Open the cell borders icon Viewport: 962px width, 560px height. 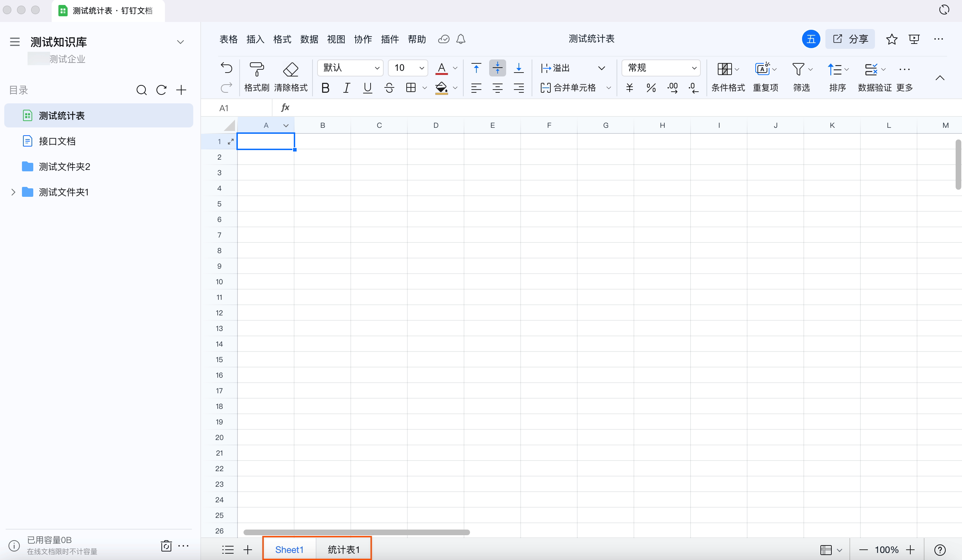point(411,88)
